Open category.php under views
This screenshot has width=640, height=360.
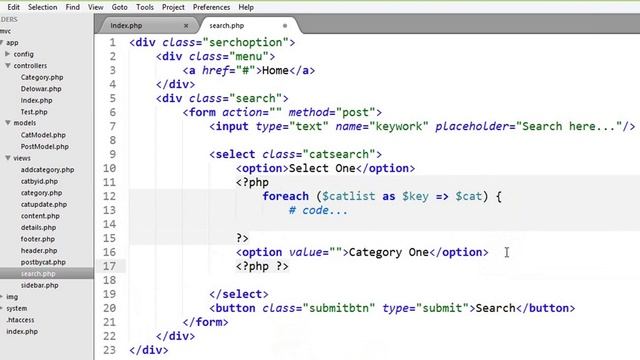41,193
